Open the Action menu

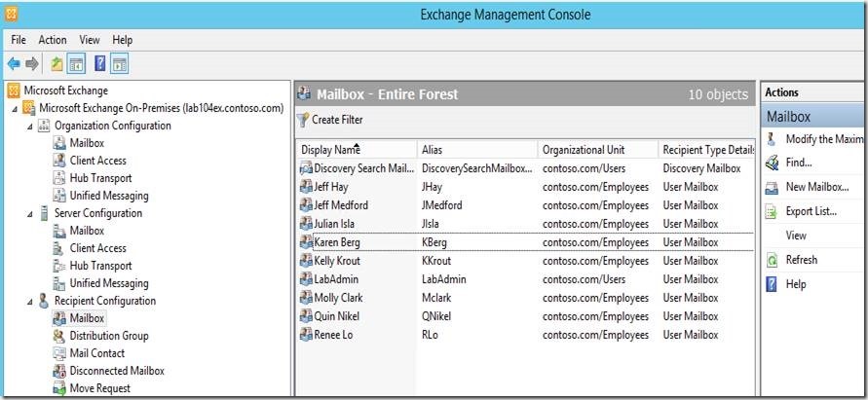pyautogui.click(x=53, y=40)
